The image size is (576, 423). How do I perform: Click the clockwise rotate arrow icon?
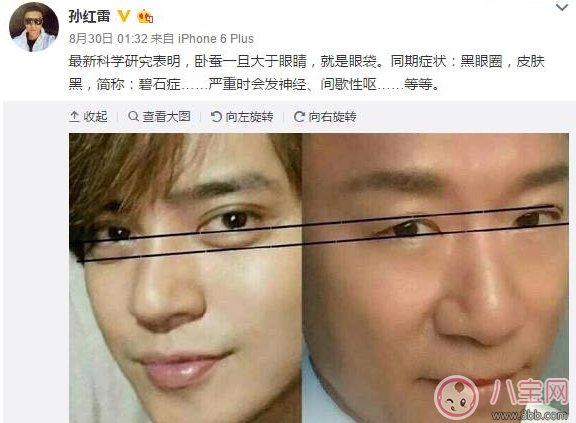point(299,117)
